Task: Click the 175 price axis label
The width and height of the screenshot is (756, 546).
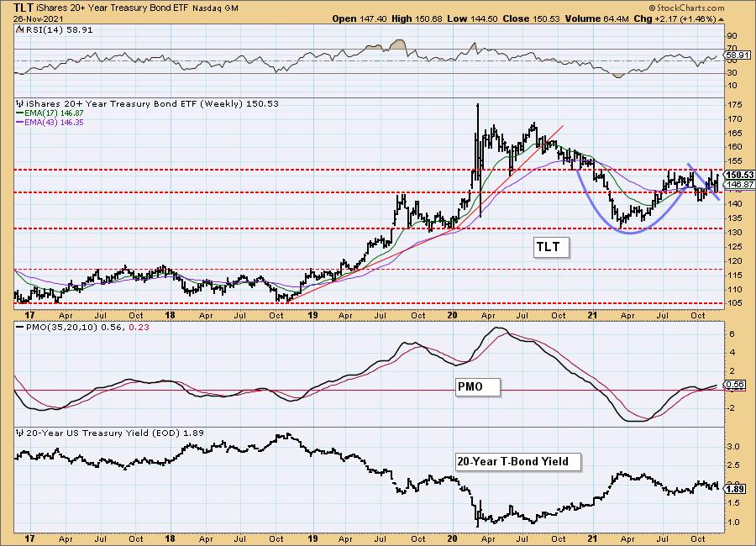Action: pyautogui.click(x=735, y=105)
